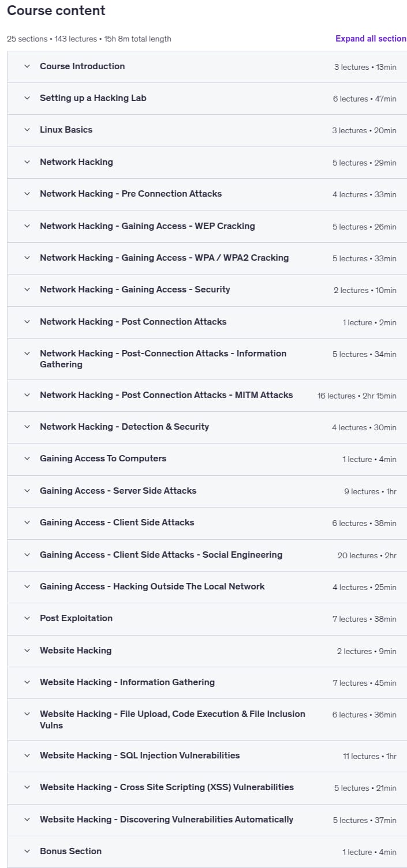The height and width of the screenshot is (868, 407).
Task: Expand Gaining Access To Computers chevron
Action: (27, 459)
